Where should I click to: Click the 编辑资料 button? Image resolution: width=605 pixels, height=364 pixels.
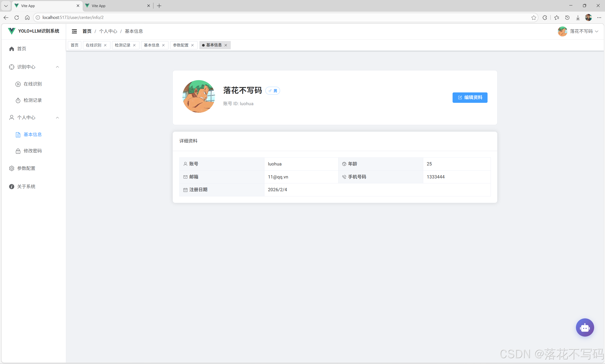(x=470, y=97)
